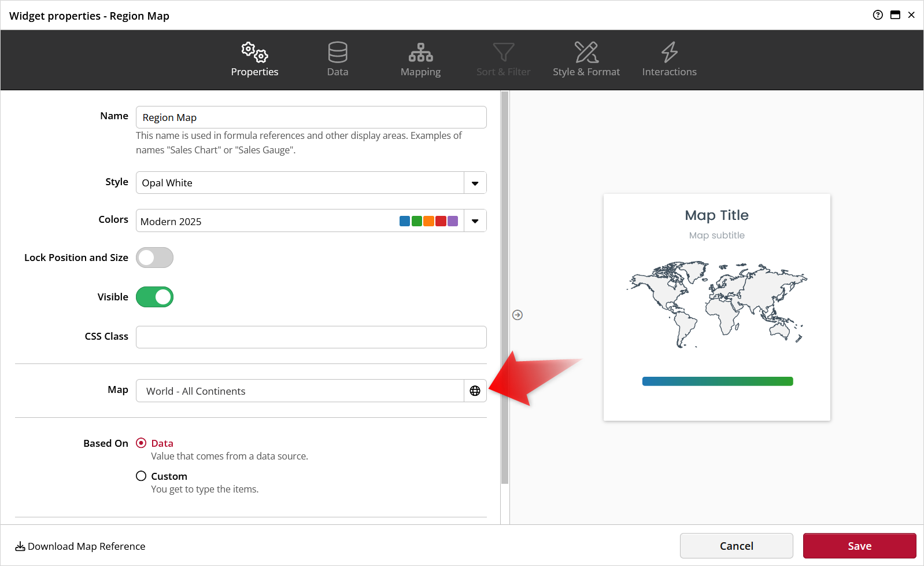The height and width of the screenshot is (566, 924).
Task: Click the Modern 2025 color swatches
Action: click(x=428, y=221)
